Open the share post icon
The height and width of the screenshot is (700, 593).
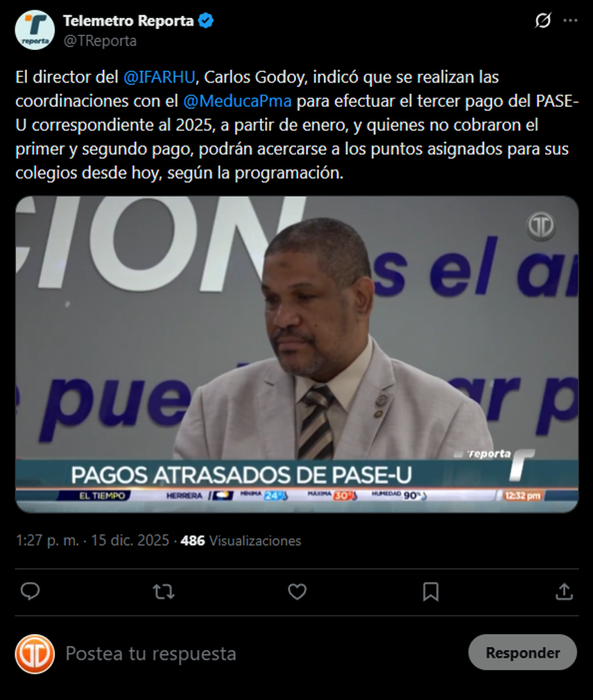pyautogui.click(x=564, y=592)
